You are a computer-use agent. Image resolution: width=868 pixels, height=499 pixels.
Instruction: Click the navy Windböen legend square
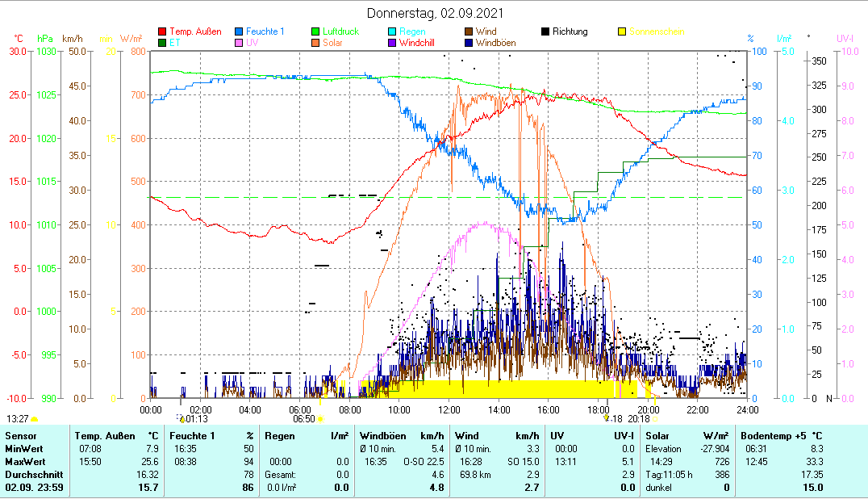coord(469,43)
